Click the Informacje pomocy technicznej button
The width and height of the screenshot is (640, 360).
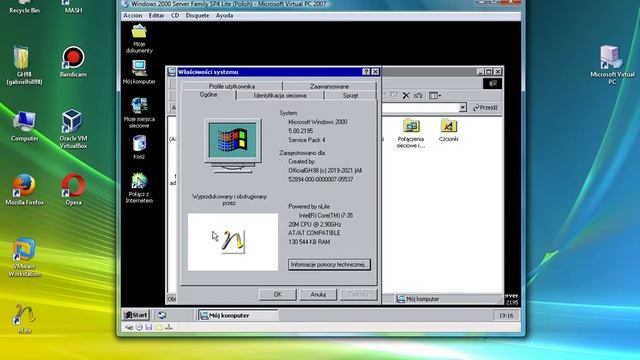pos(329,264)
